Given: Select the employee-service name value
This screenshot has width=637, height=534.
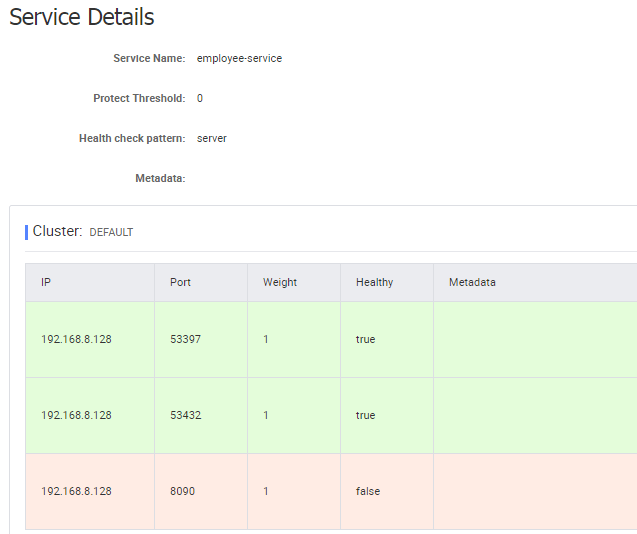Looking at the screenshot, I should click(x=239, y=59).
